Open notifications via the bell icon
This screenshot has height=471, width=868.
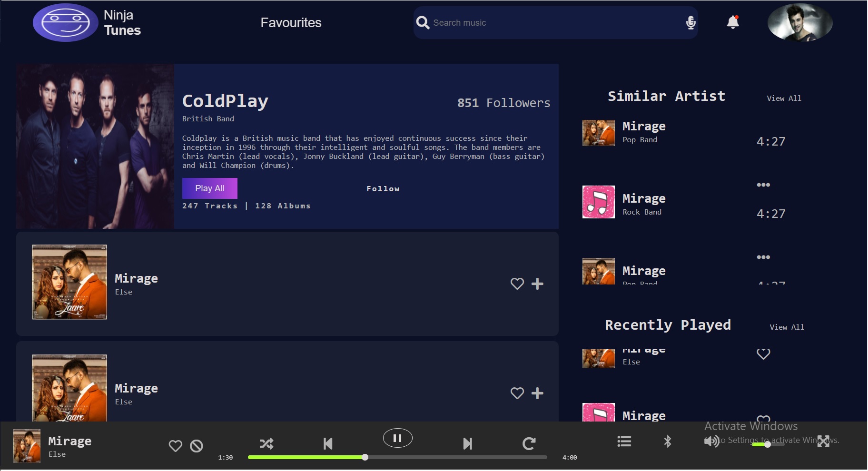click(732, 22)
